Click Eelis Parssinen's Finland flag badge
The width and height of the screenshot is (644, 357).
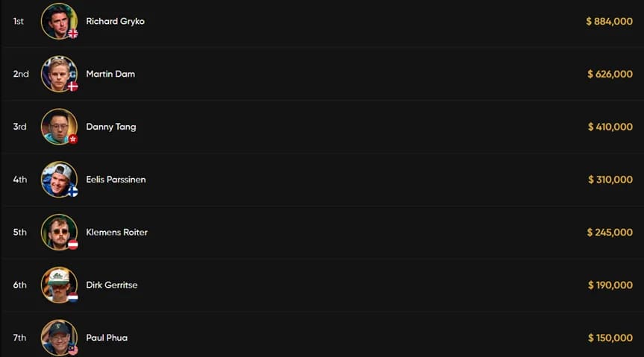point(72,192)
